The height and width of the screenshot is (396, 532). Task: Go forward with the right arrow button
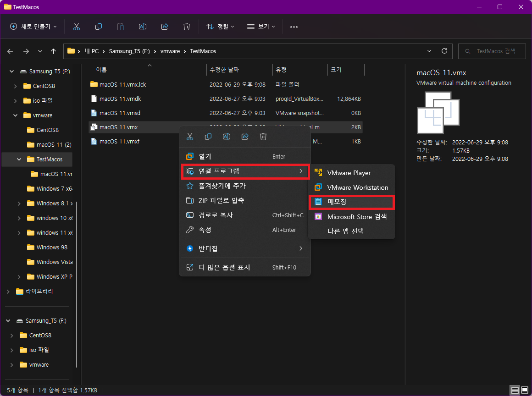point(26,51)
